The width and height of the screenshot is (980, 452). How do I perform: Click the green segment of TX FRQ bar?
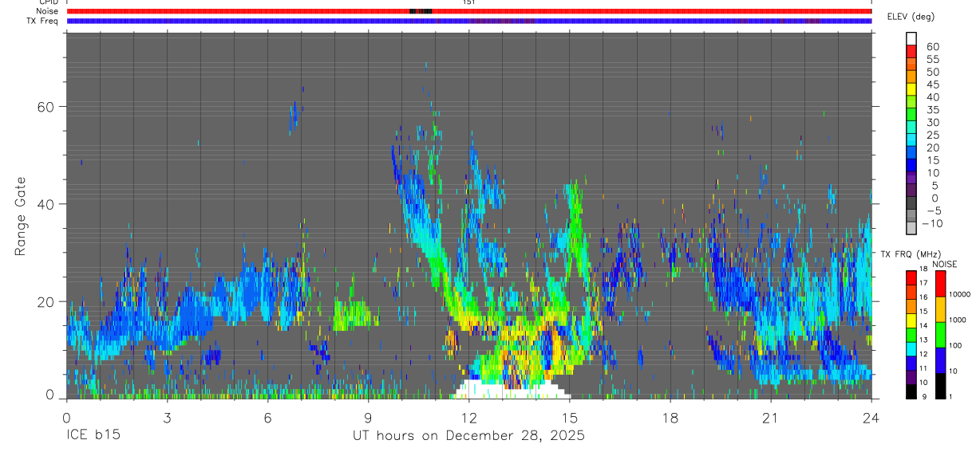(x=911, y=335)
